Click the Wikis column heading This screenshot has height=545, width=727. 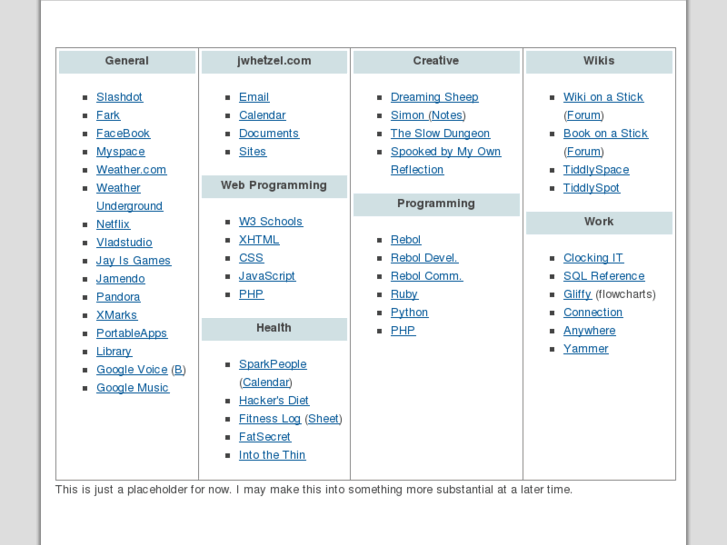[599, 61]
